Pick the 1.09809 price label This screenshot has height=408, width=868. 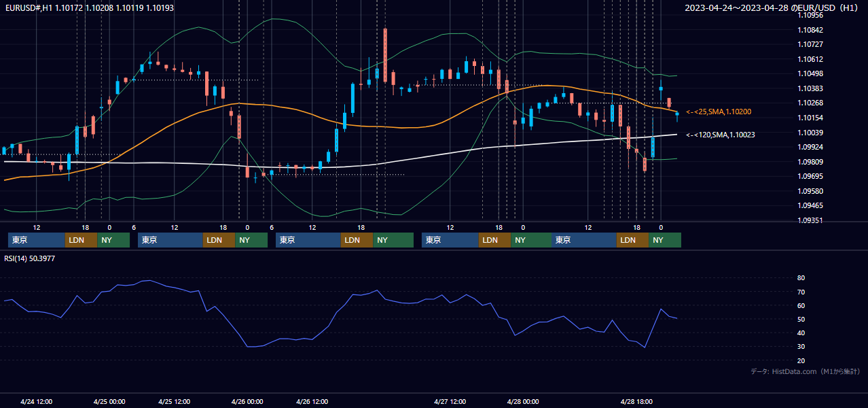(x=810, y=162)
